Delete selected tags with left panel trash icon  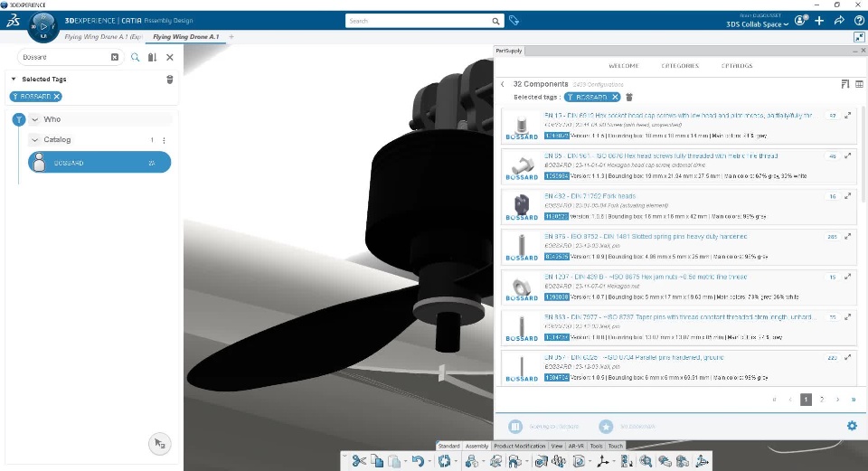pyautogui.click(x=170, y=80)
